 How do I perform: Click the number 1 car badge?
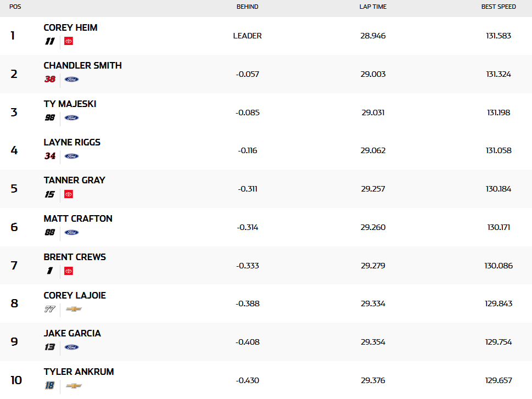[x=50, y=271]
